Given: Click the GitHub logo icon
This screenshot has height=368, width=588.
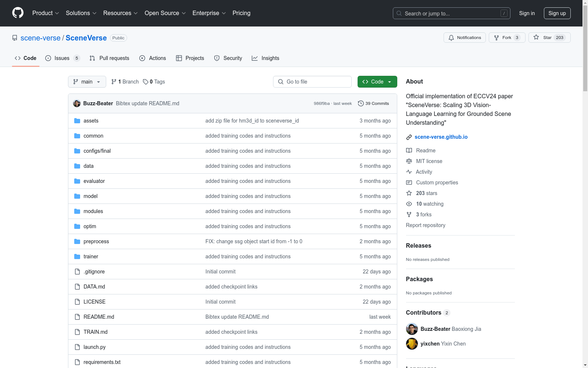Looking at the screenshot, I should pos(18,13).
